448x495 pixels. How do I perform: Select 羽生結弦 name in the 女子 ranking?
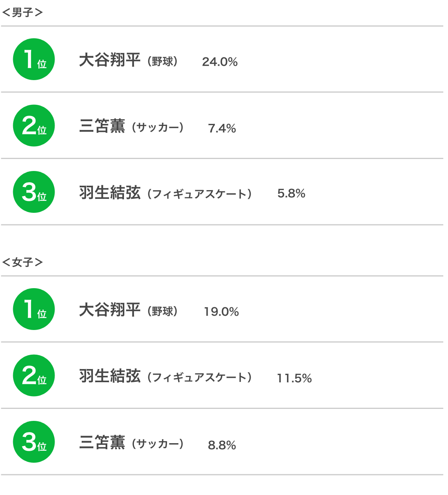[110, 376]
